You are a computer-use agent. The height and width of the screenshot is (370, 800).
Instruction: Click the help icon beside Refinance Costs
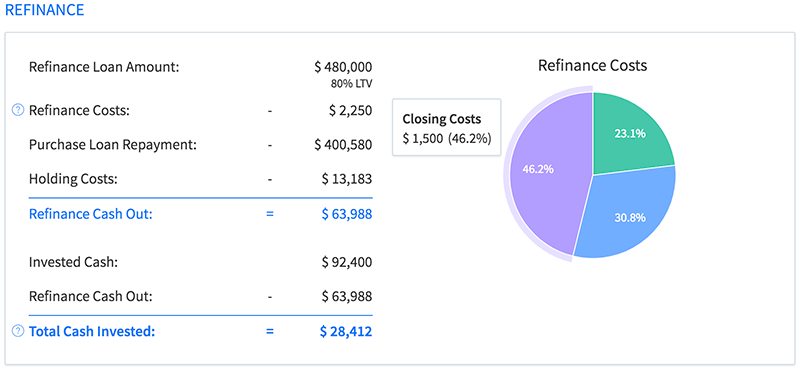click(18, 110)
